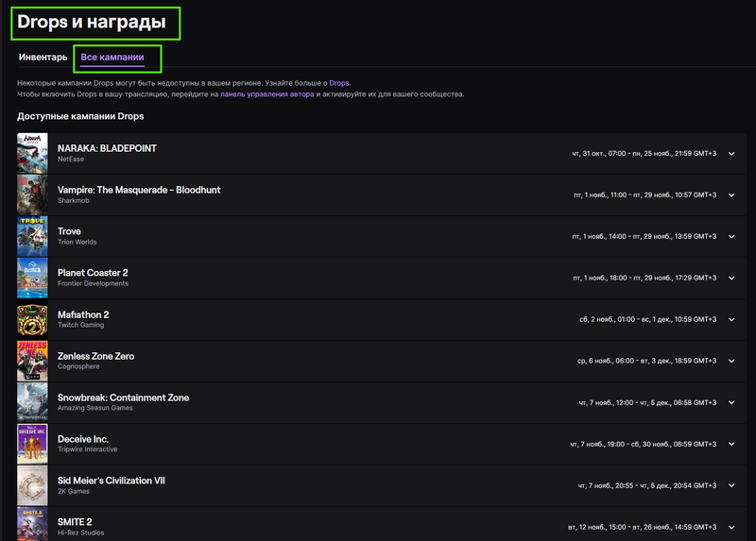Screen dimensions: 756x541
Task: Expand the Mafiathon 2 campaign details arrow
Action: click(731, 319)
